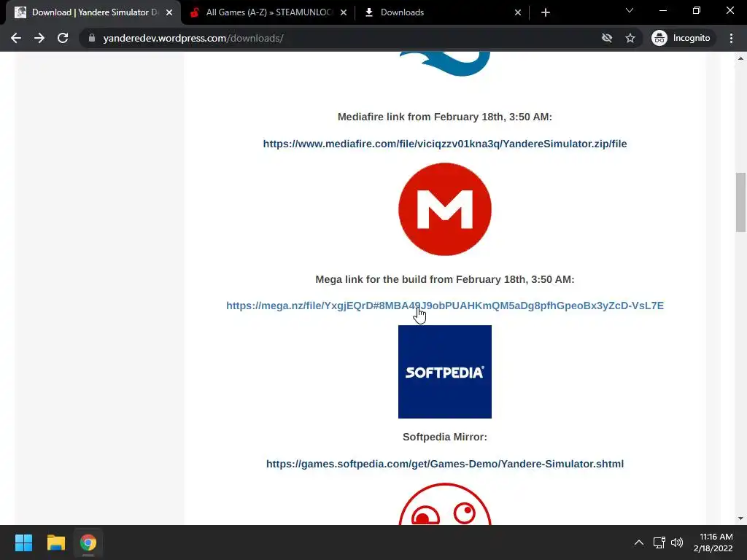Open a new browser tab
The height and width of the screenshot is (560, 747).
click(x=546, y=12)
